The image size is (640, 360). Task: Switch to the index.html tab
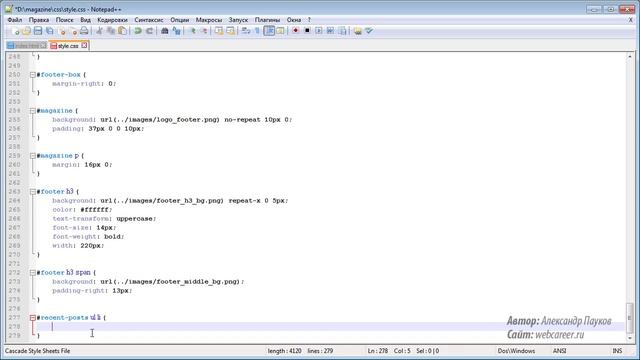(x=27, y=46)
